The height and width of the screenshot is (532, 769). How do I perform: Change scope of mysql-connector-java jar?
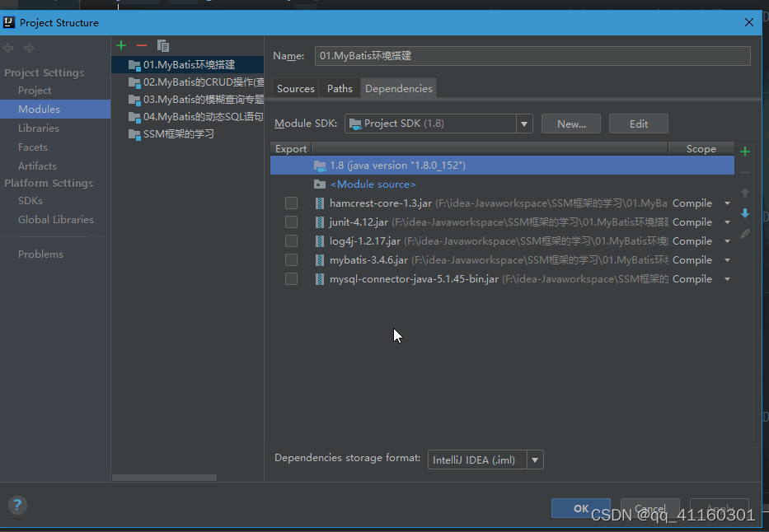[701, 278]
